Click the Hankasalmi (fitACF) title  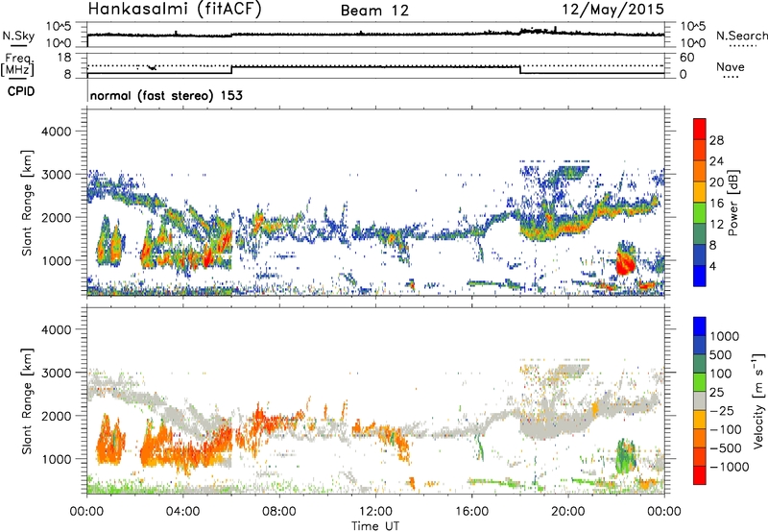pos(175,10)
